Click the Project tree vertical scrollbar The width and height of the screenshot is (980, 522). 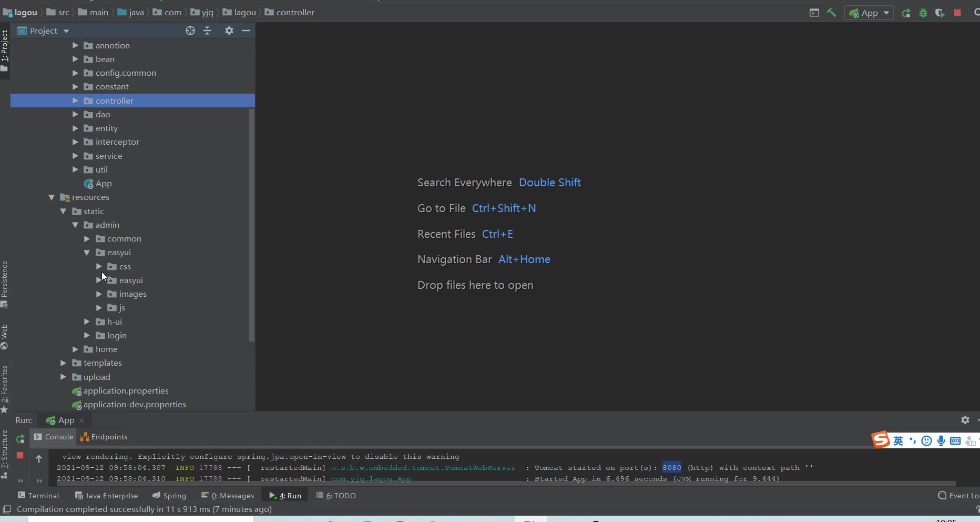pos(252,225)
